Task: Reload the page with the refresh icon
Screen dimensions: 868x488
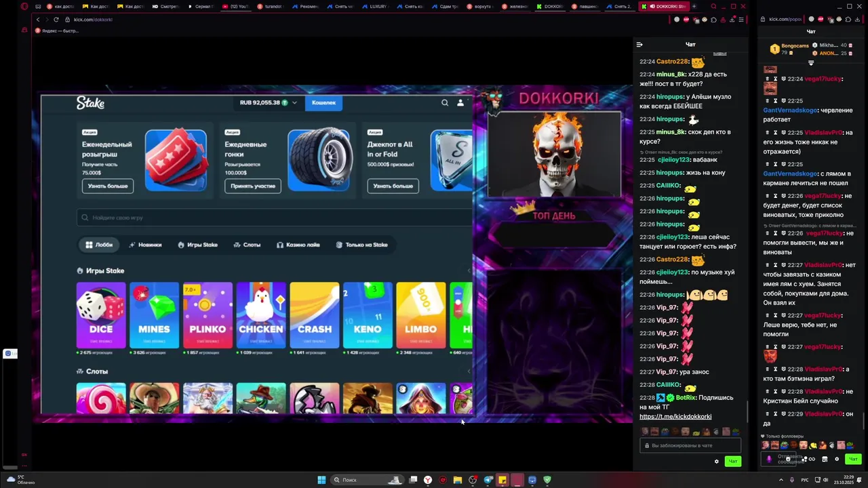Action: coord(56,20)
